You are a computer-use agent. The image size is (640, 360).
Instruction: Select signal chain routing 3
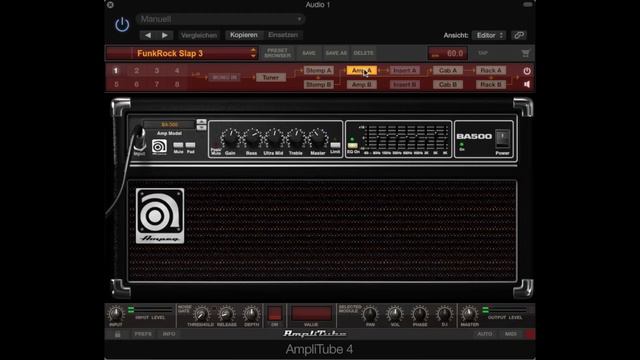tap(157, 71)
